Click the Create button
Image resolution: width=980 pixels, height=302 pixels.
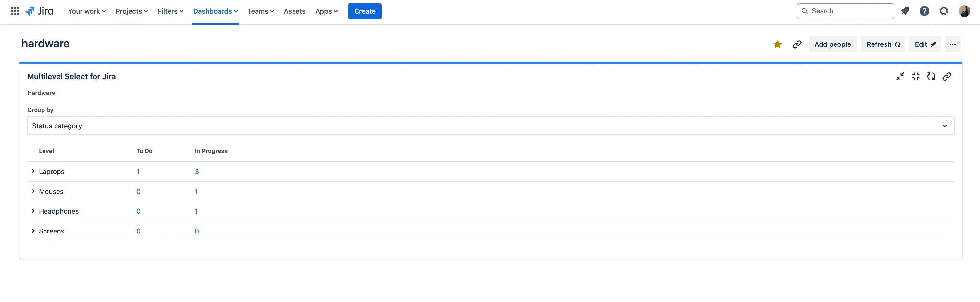coord(364,11)
